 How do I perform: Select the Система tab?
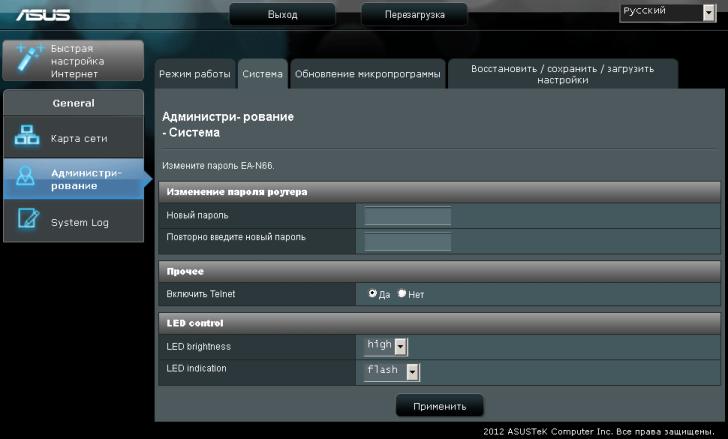click(263, 74)
